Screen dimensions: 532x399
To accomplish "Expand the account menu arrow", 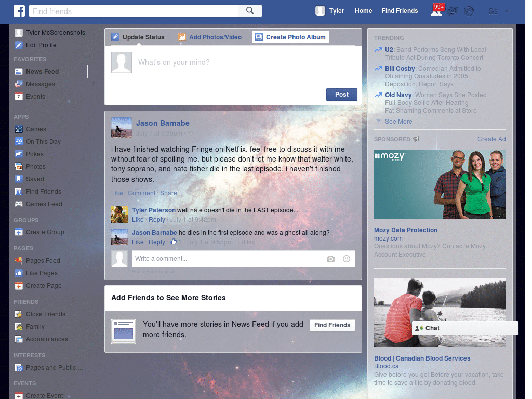I will coord(507,11).
